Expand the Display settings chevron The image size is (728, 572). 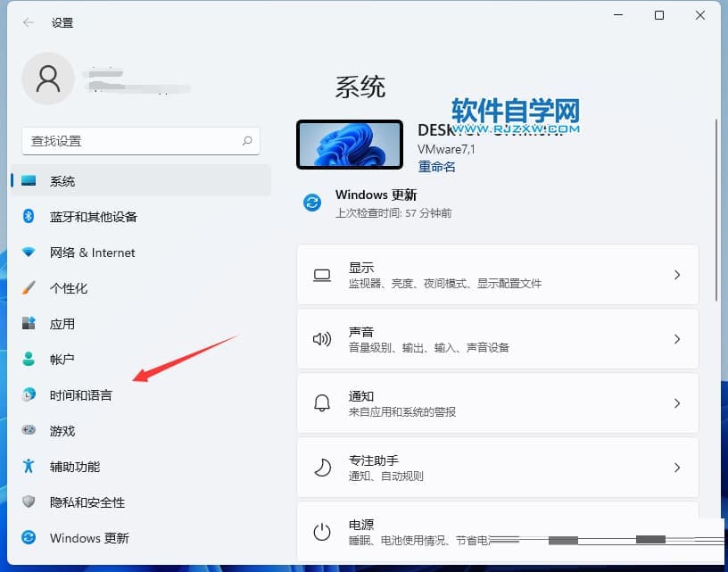click(676, 275)
